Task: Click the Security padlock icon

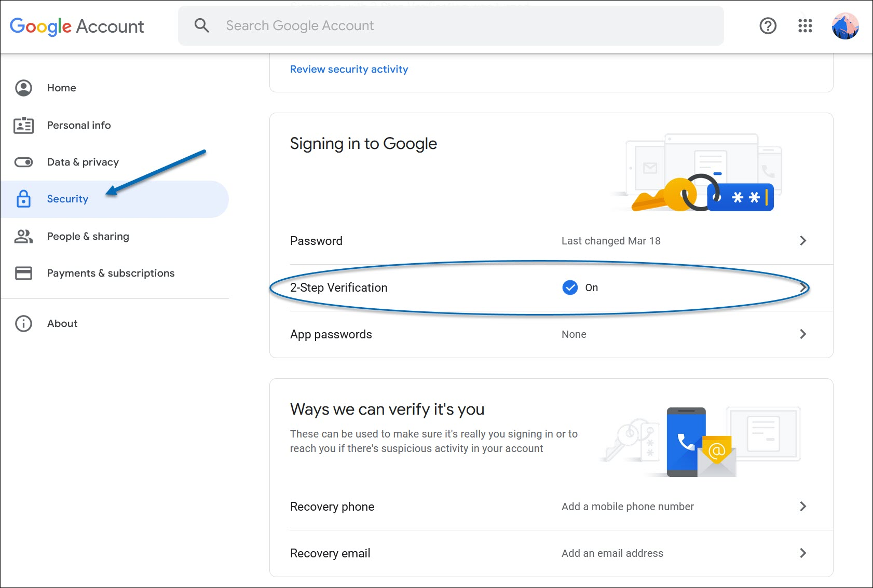Action: (23, 199)
